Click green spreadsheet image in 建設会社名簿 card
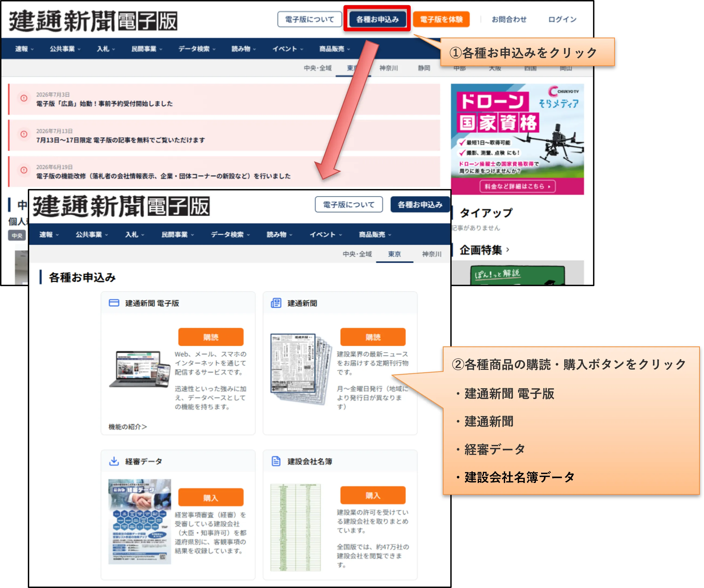The image size is (704, 588). (x=296, y=527)
